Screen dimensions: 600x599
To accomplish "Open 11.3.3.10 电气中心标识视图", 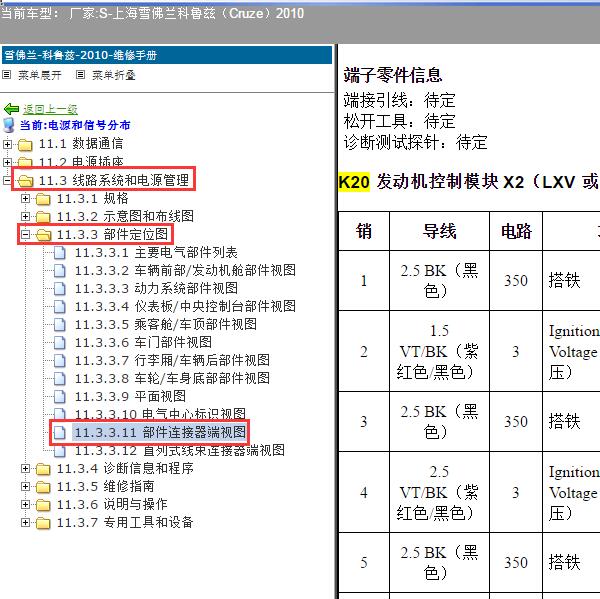I will [160, 414].
